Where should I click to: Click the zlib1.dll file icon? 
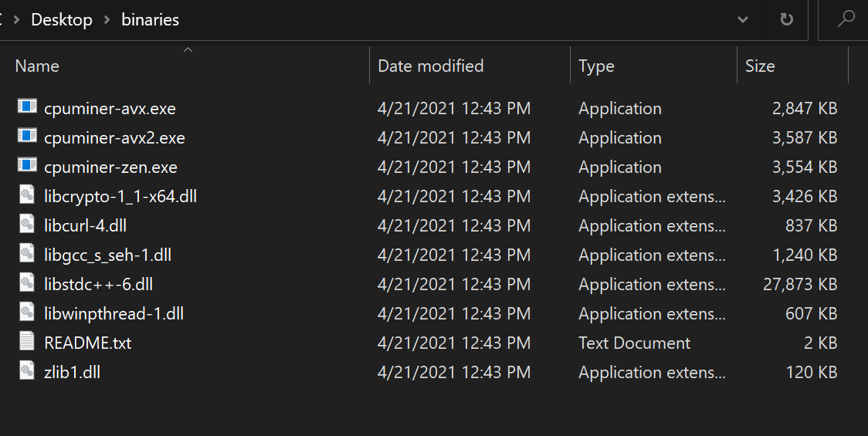(x=27, y=371)
